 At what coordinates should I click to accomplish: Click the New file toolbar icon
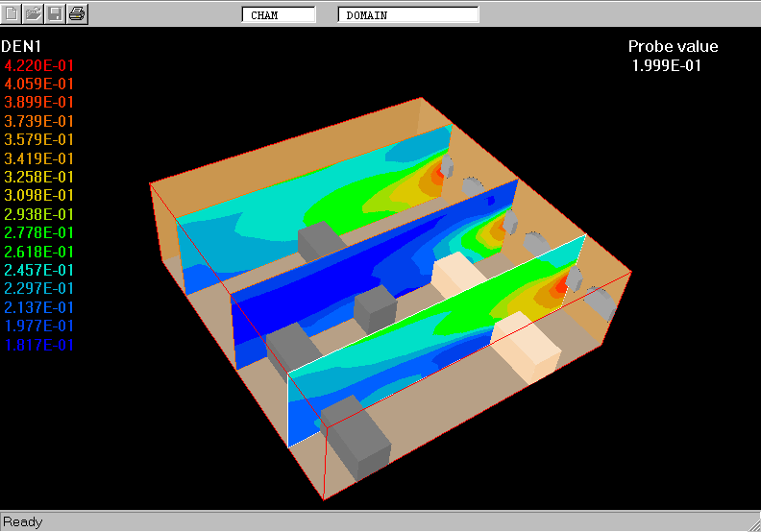(x=12, y=13)
